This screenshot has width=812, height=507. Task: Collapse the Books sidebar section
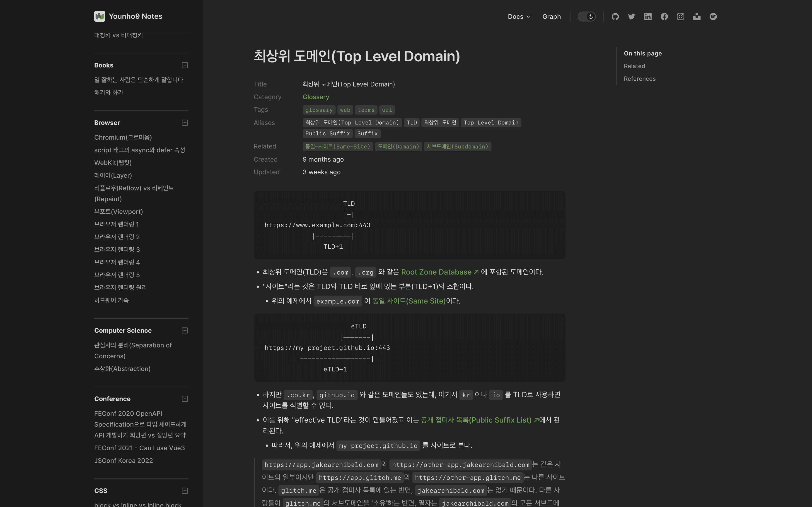click(x=185, y=65)
